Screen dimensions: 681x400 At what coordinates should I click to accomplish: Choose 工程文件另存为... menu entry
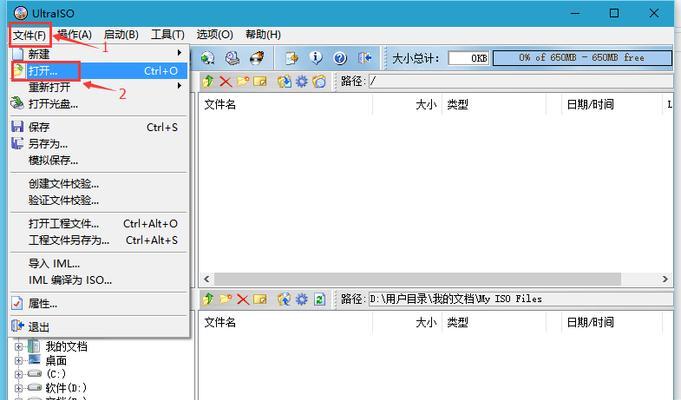point(99,240)
